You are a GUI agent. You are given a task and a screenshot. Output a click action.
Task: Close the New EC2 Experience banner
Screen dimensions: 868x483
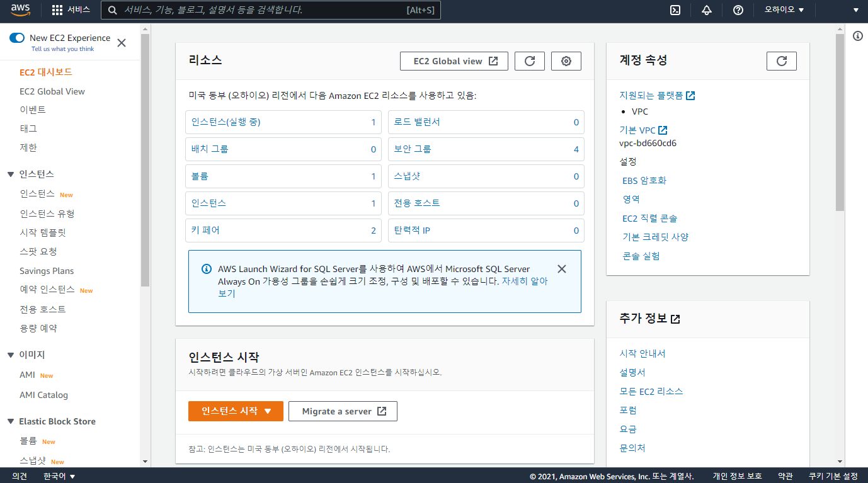[x=122, y=43]
